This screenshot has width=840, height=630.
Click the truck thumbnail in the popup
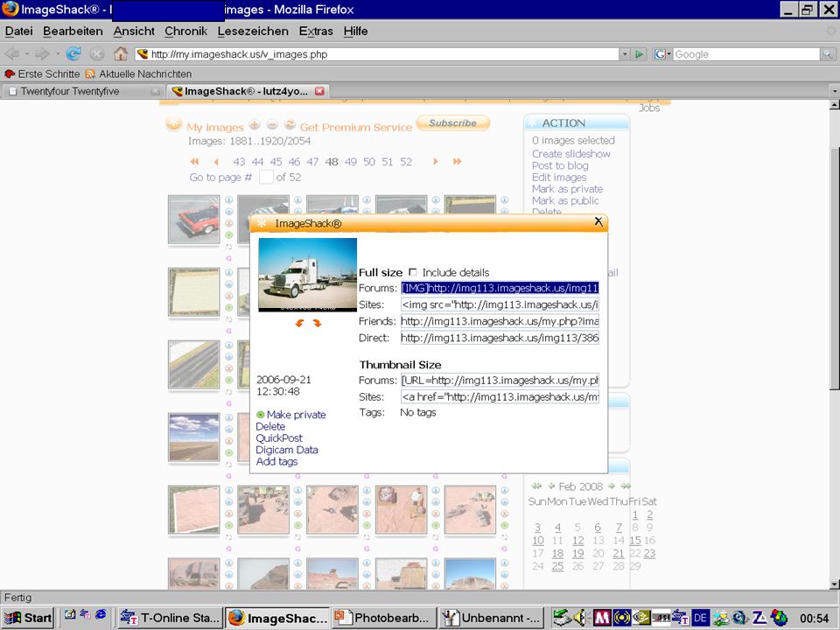tap(307, 275)
